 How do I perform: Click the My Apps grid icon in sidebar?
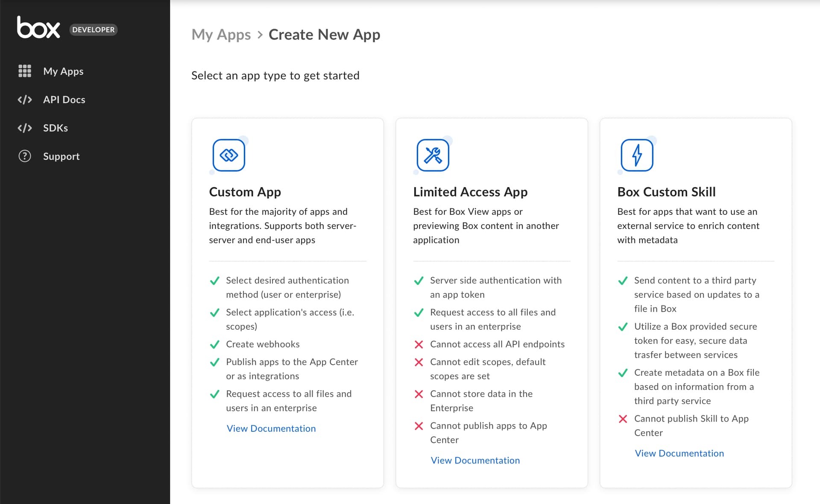(x=25, y=70)
